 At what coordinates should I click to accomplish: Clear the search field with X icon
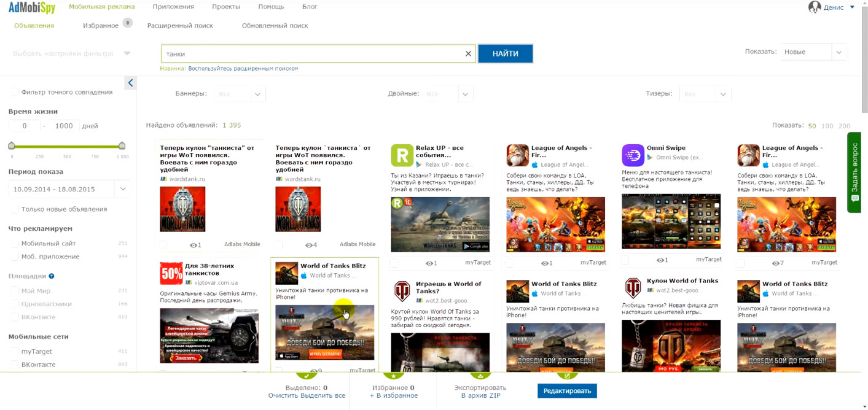pyautogui.click(x=468, y=54)
